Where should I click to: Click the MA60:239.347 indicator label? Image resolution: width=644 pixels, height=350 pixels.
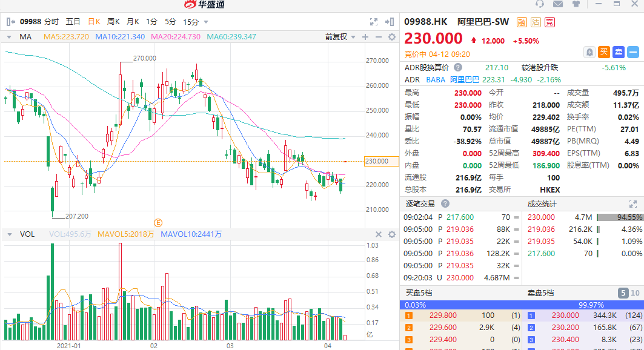pos(231,37)
